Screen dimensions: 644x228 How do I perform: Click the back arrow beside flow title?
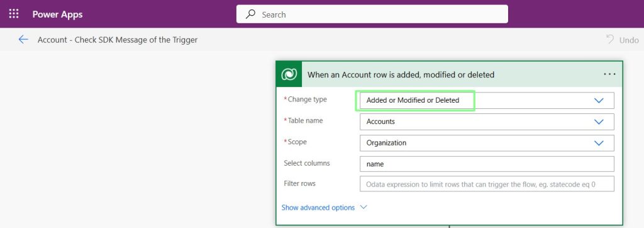[23, 40]
